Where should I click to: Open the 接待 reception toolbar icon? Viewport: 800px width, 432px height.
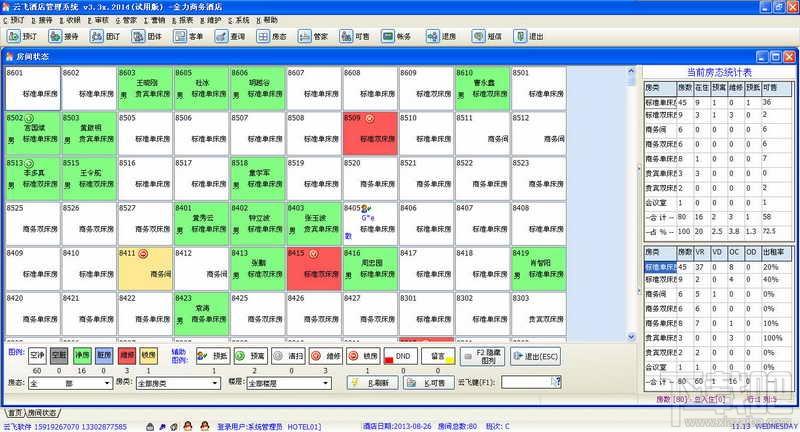(x=64, y=36)
